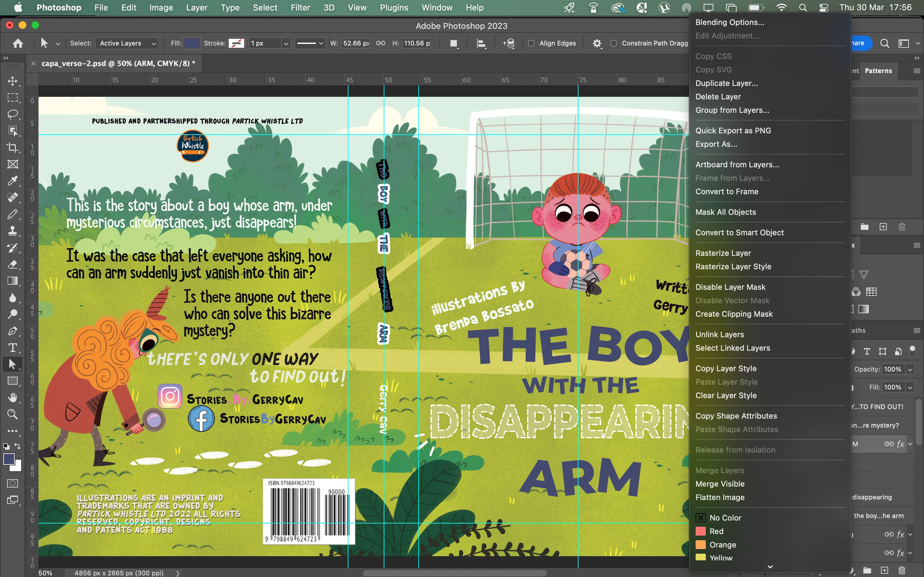This screenshot has width=924, height=577.
Task: Open the gear settings in options bar
Action: (597, 44)
